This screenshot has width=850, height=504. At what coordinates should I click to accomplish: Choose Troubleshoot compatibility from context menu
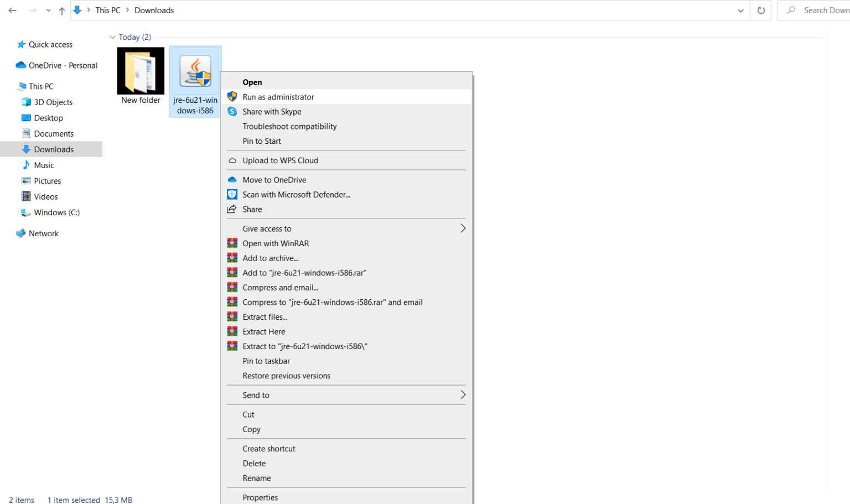289,126
